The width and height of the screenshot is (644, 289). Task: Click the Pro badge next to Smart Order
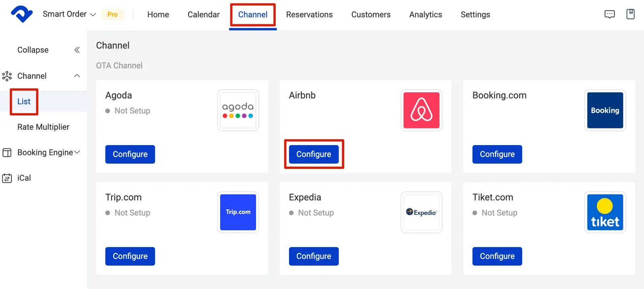(x=112, y=14)
